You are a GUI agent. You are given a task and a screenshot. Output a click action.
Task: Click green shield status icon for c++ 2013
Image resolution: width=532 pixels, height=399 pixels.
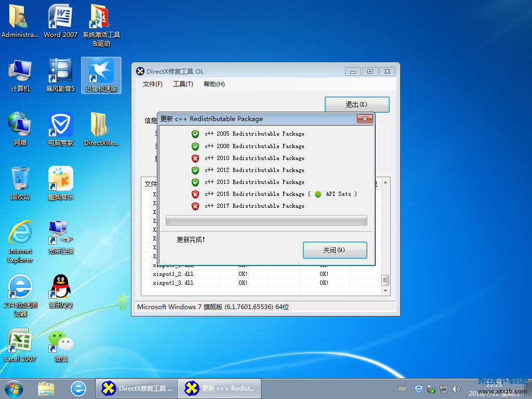[x=195, y=182]
